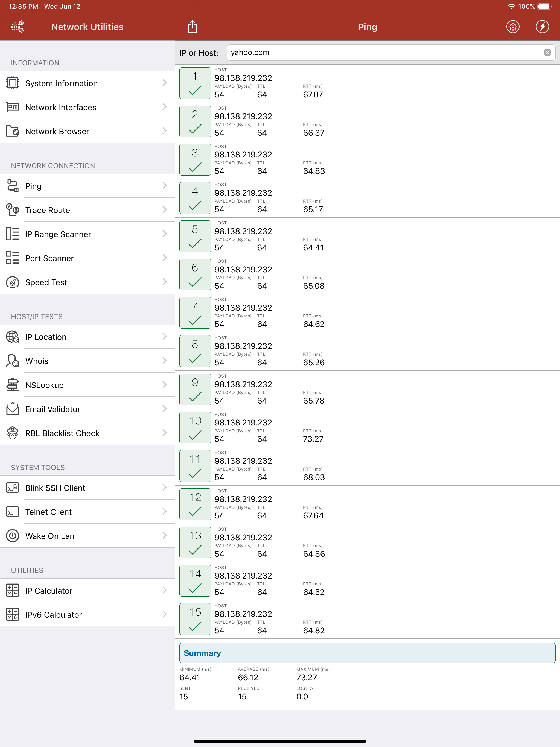
Task: Open Email Validator tool
Action: [53, 409]
